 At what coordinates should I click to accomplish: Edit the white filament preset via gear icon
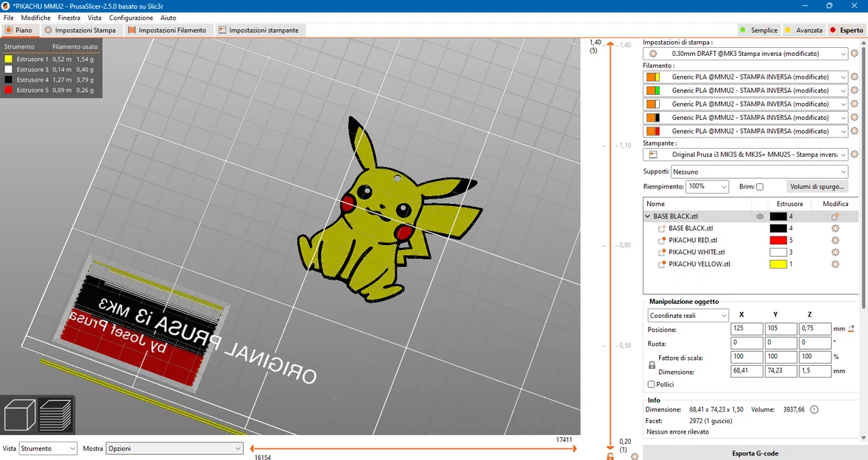pos(854,104)
